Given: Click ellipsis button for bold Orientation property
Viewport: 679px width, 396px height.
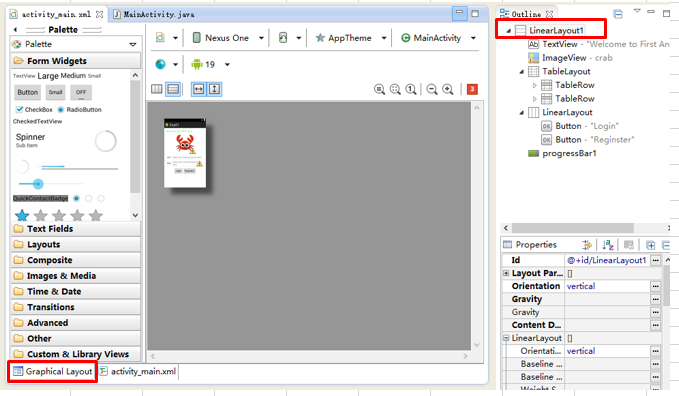Looking at the screenshot, I should [655, 286].
